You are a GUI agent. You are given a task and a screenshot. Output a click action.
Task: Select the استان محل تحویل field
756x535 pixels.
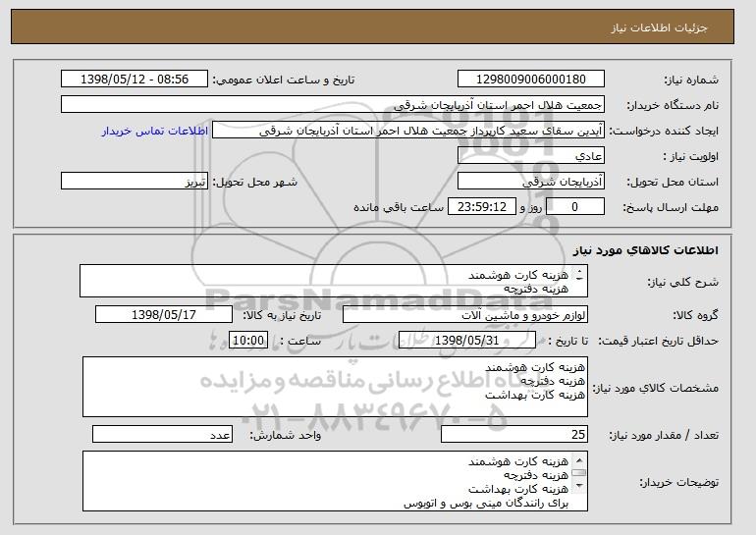coord(531,182)
